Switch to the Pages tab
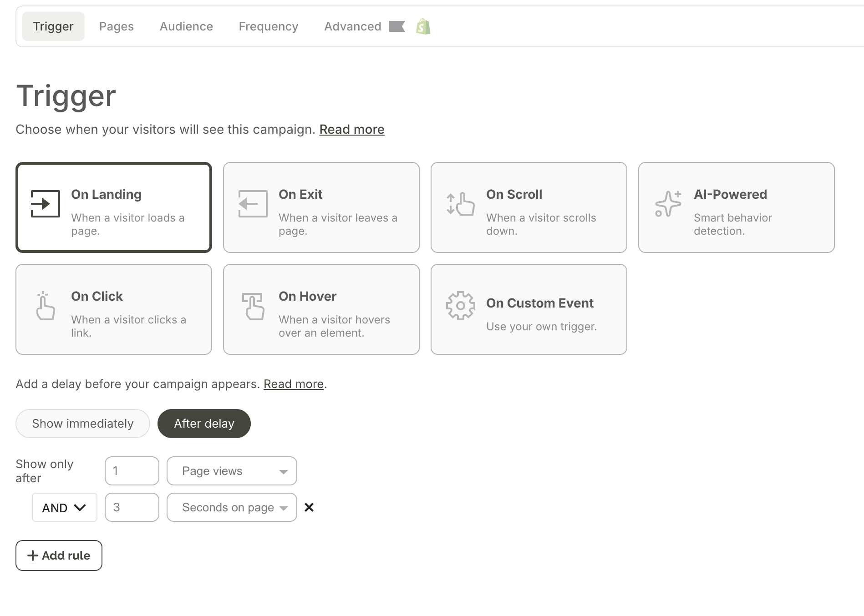The width and height of the screenshot is (864, 616). point(117,26)
